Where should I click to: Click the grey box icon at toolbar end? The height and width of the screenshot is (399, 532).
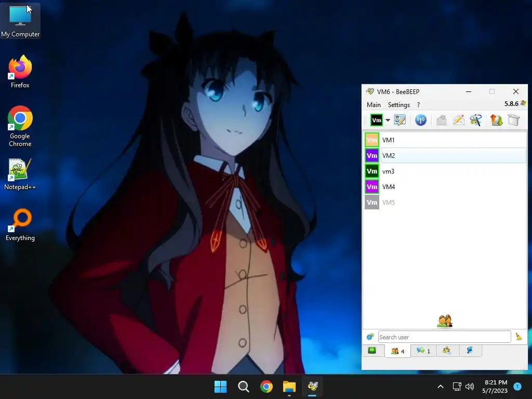coord(514,120)
